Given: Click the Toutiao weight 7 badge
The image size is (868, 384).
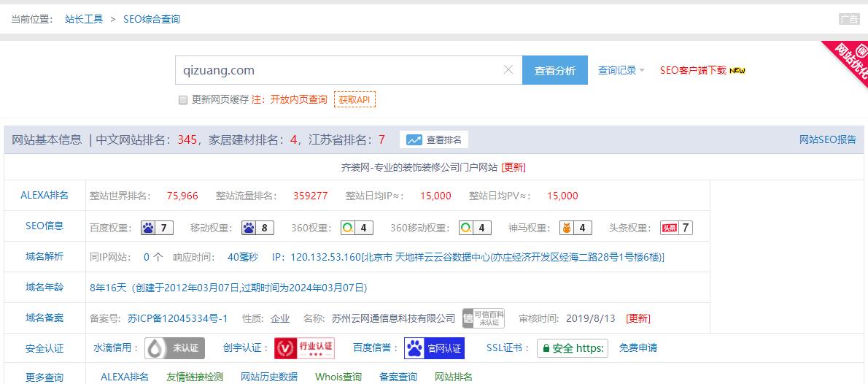Looking at the screenshot, I should pyautogui.click(x=676, y=228).
